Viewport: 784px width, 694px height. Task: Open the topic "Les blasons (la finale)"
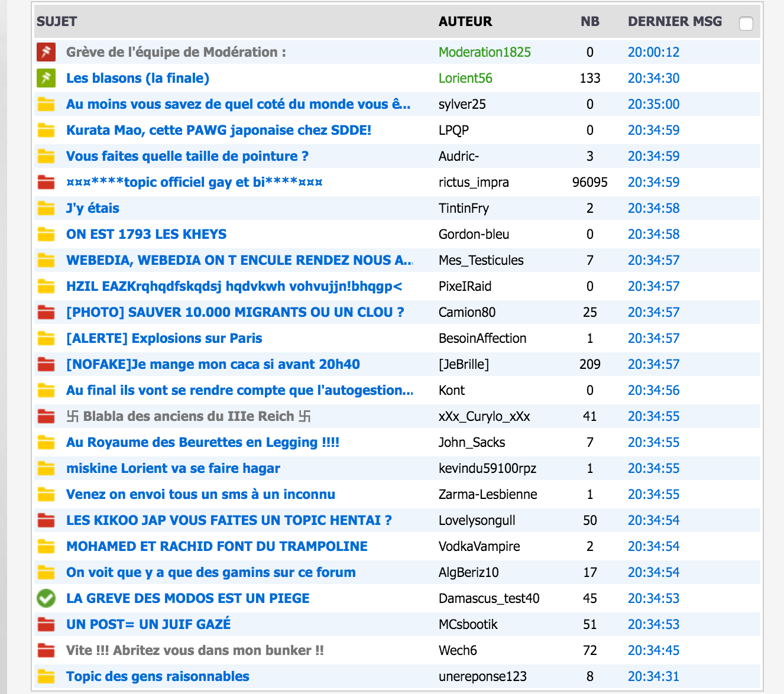138,78
